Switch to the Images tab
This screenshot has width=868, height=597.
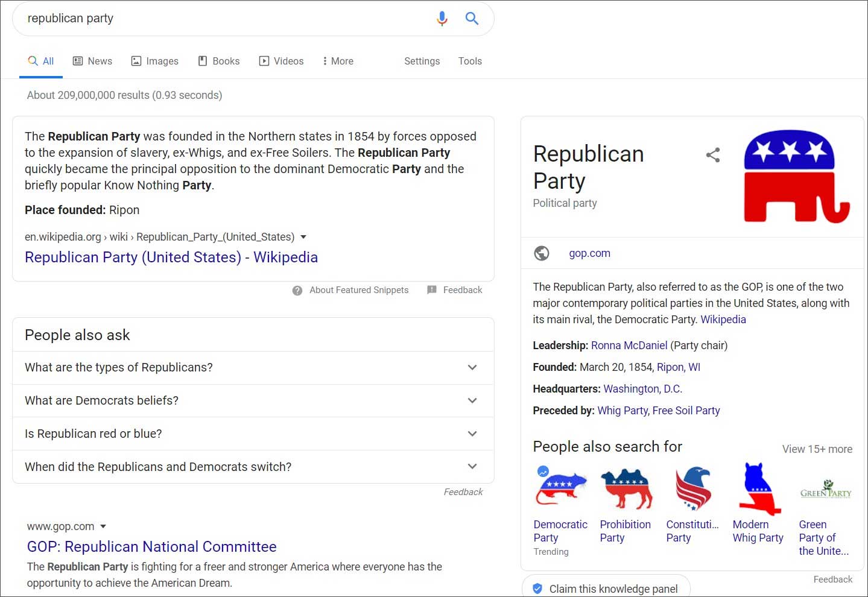[x=155, y=61]
